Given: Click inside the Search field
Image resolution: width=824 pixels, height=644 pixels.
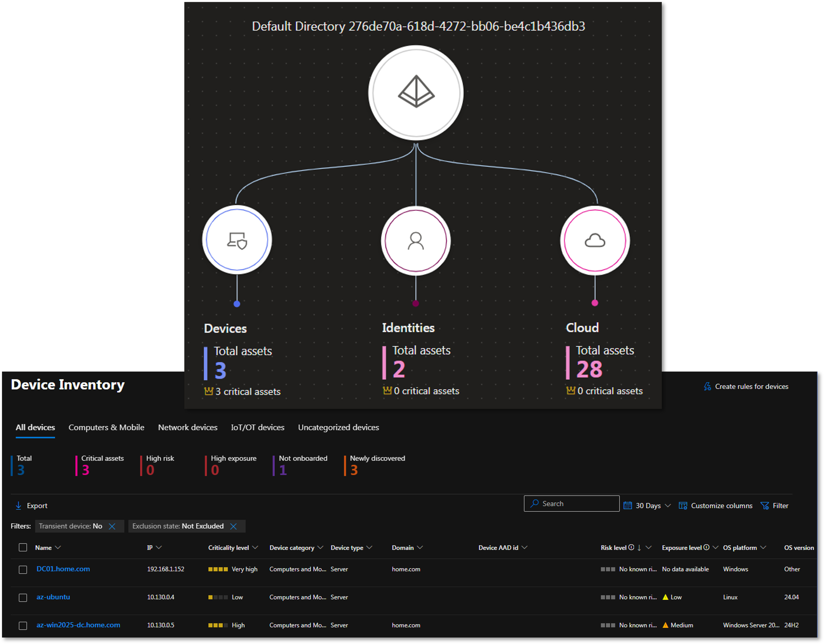Looking at the screenshot, I should [572, 503].
